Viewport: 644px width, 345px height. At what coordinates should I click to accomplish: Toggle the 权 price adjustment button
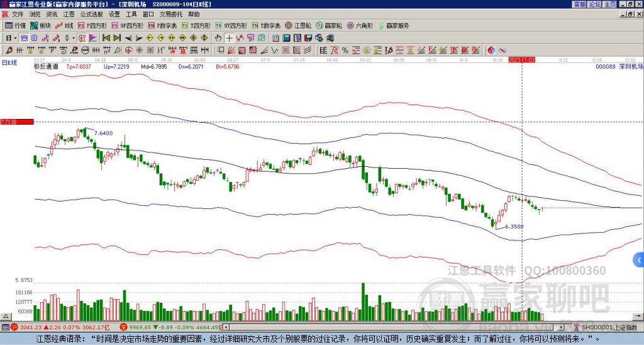tap(82, 38)
